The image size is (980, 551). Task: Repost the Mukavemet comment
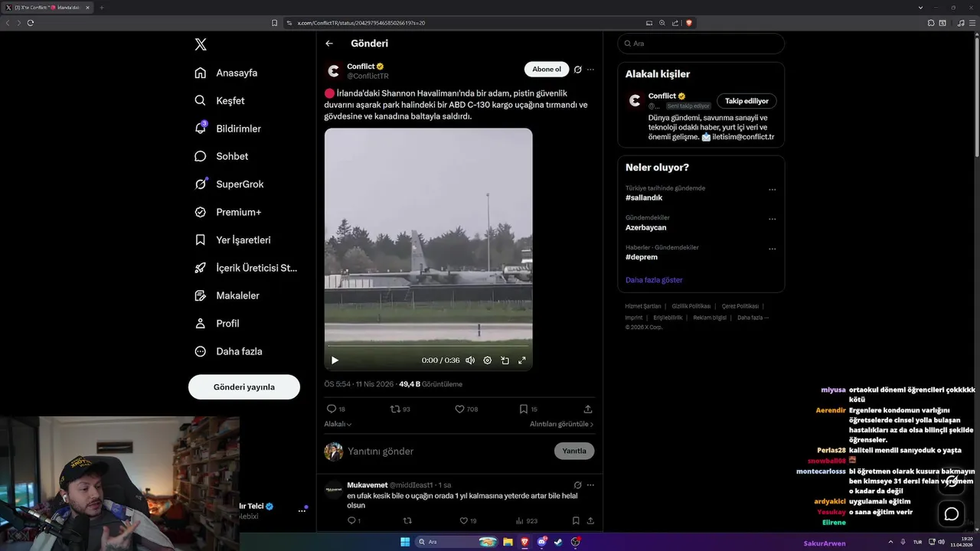pos(407,521)
